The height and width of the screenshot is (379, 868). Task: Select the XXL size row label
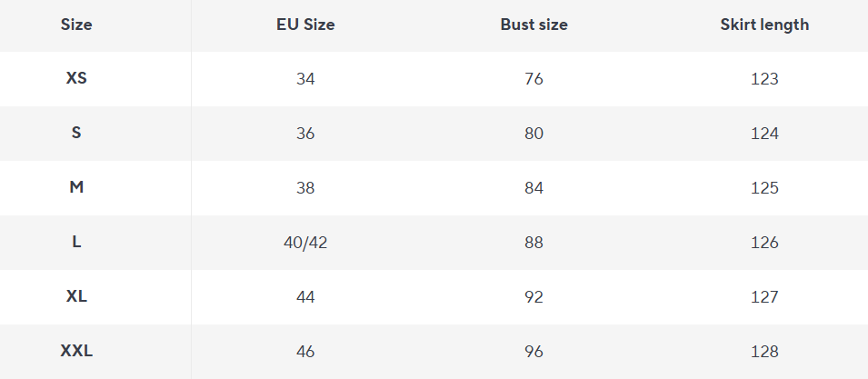pos(76,351)
